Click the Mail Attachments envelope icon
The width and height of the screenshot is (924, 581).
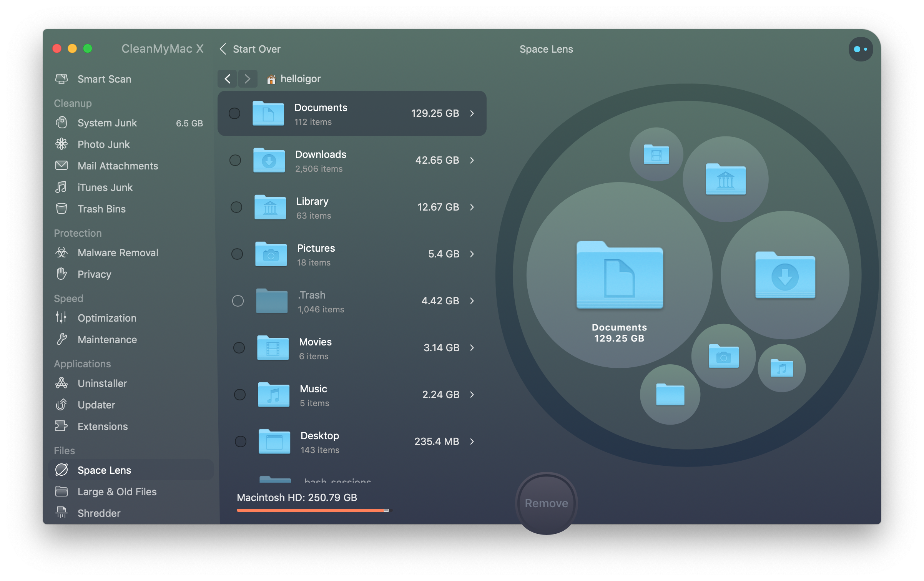61,166
